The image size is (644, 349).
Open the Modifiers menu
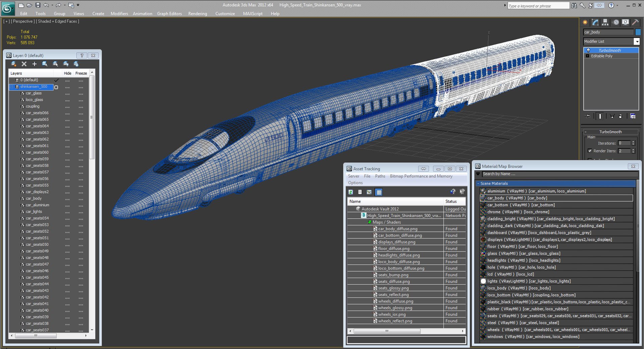point(119,14)
